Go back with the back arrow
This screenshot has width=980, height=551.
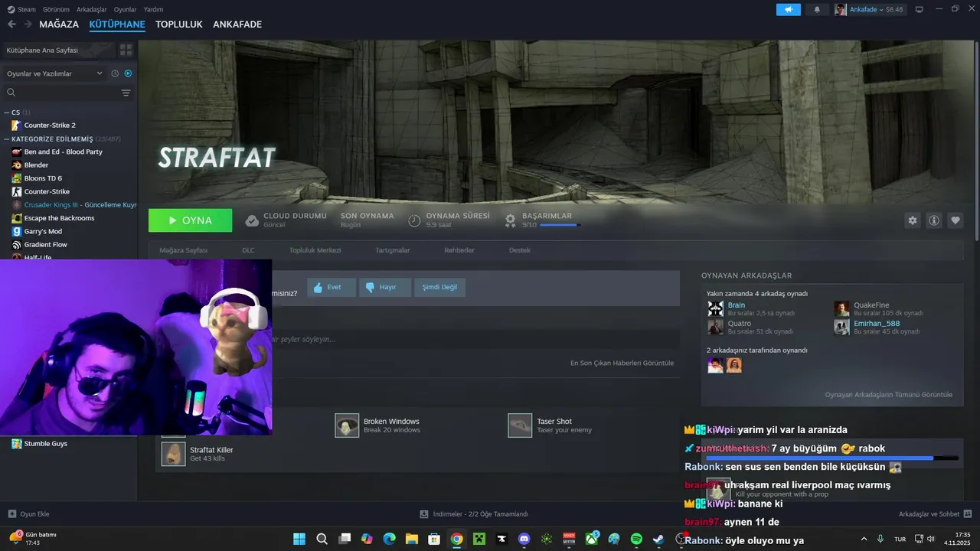(x=11, y=24)
